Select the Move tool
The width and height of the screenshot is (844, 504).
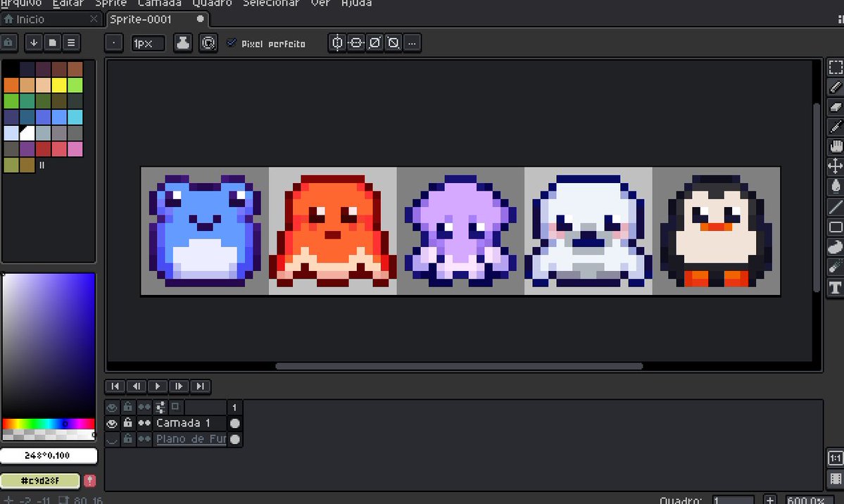tap(835, 166)
